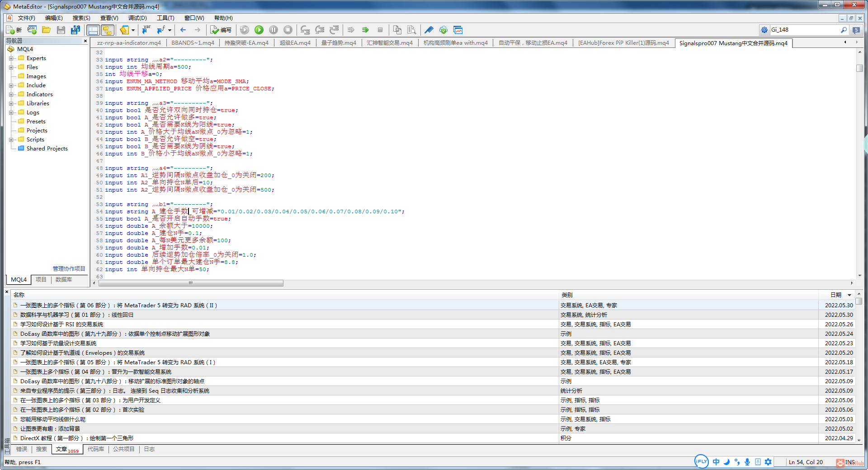Navigate back with the left arrow
Image resolution: width=868 pixels, height=470 pixels.
pyautogui.click(x=183, y=30)
